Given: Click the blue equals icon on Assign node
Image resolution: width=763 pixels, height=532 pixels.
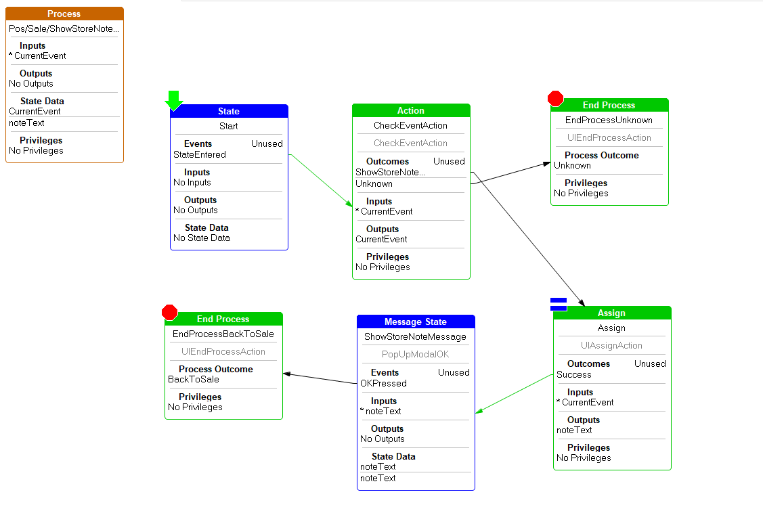Looking at the screenshot, I should tap(558, 305).
